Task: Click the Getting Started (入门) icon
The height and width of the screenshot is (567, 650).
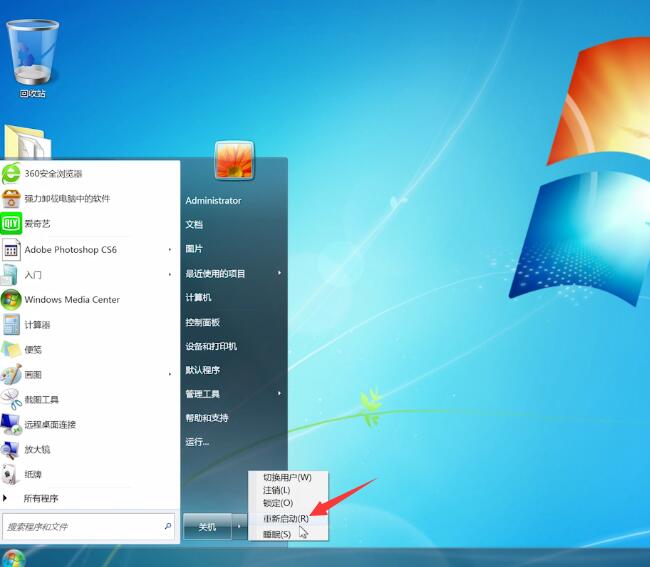Action: [x=10, y=274]
